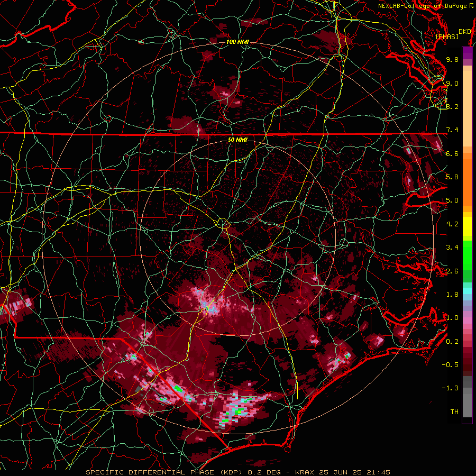
Task: Click the circular beltway at the radar center
Action: click(x=223, y=223)
